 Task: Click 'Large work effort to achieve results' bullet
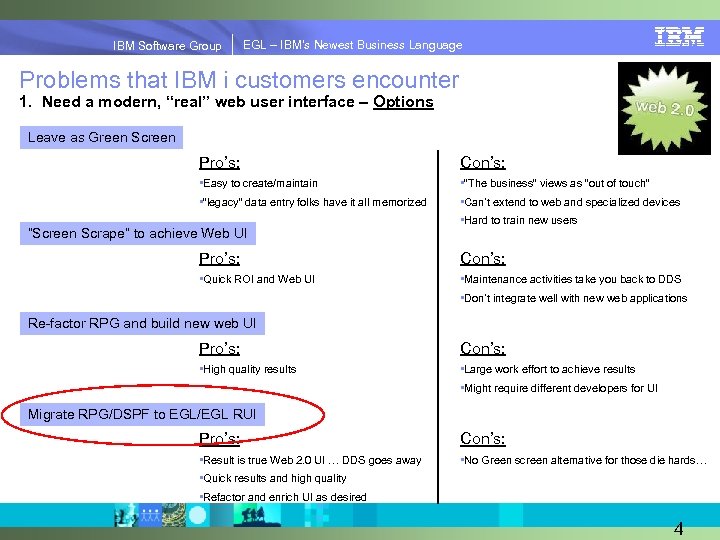[549, 369]
